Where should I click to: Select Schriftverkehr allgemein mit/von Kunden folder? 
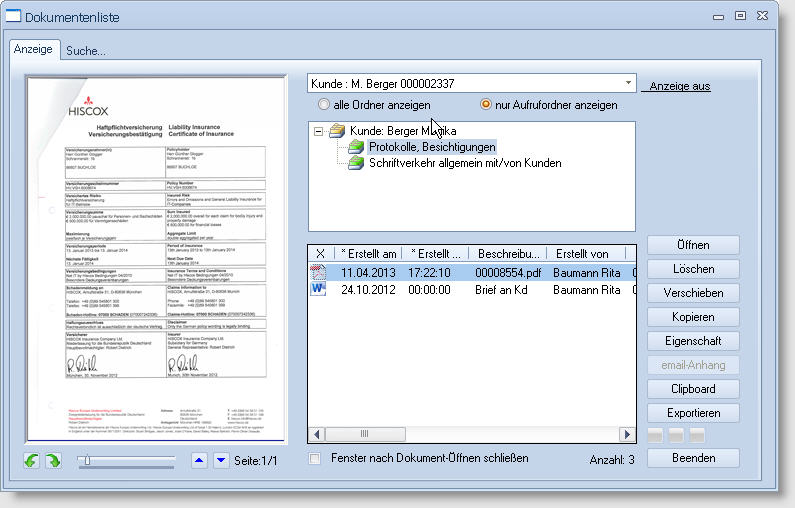coord(464,163)
